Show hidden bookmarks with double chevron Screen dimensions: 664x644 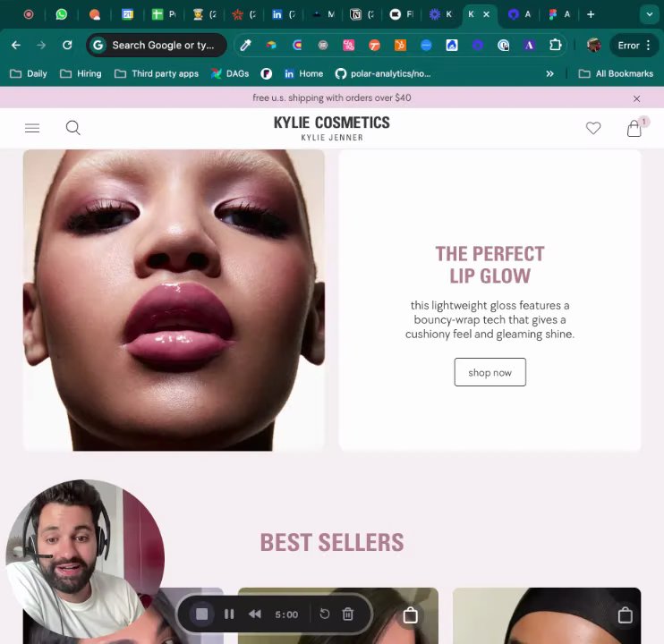point(549,73)
